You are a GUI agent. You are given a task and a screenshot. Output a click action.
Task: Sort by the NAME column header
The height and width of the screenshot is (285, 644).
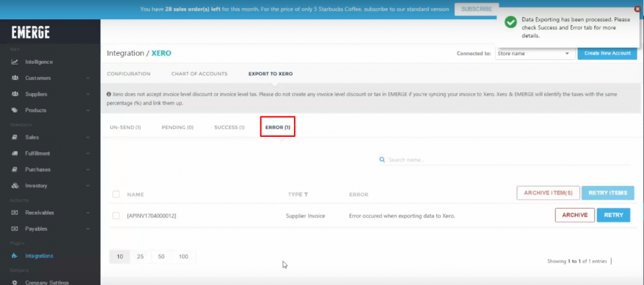135,195
